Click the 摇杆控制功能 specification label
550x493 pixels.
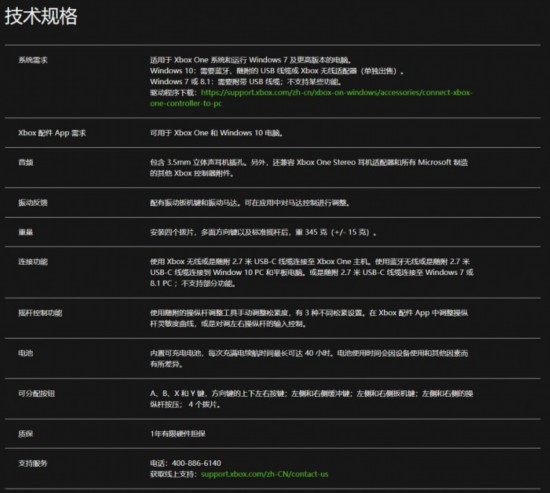[40, 313]
